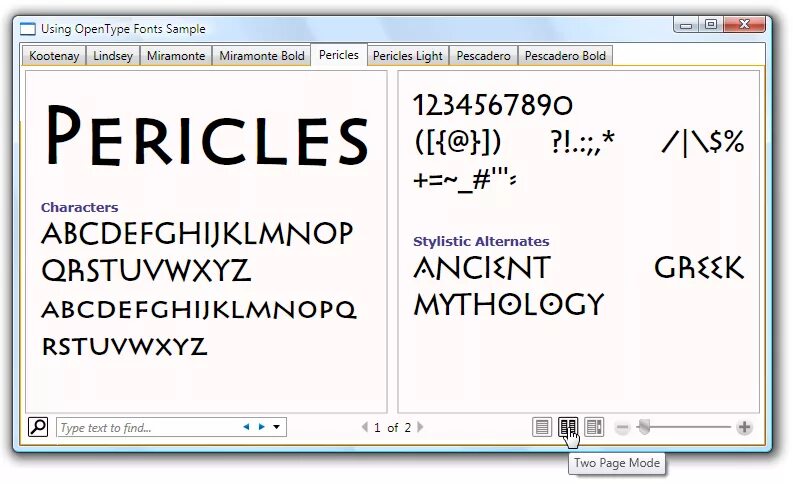Open the find options dropdown arrow

point(277,427)
